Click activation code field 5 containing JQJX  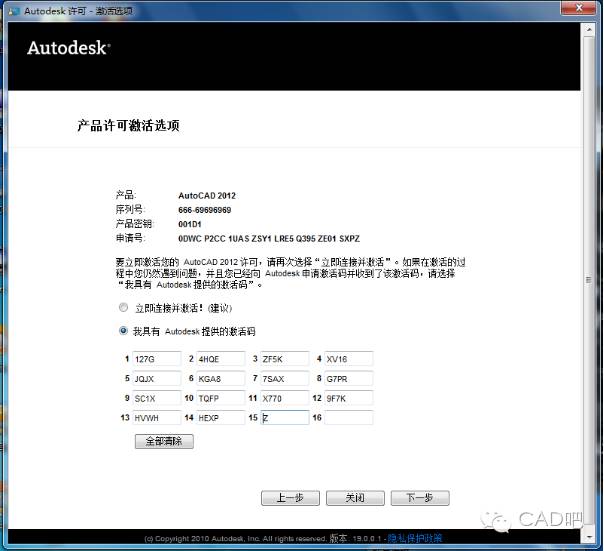(156, 378)
